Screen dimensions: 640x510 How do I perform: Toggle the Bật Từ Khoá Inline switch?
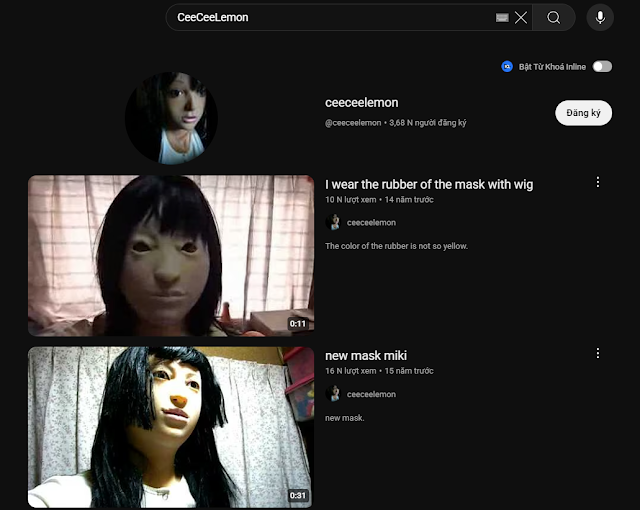(602, 67)
